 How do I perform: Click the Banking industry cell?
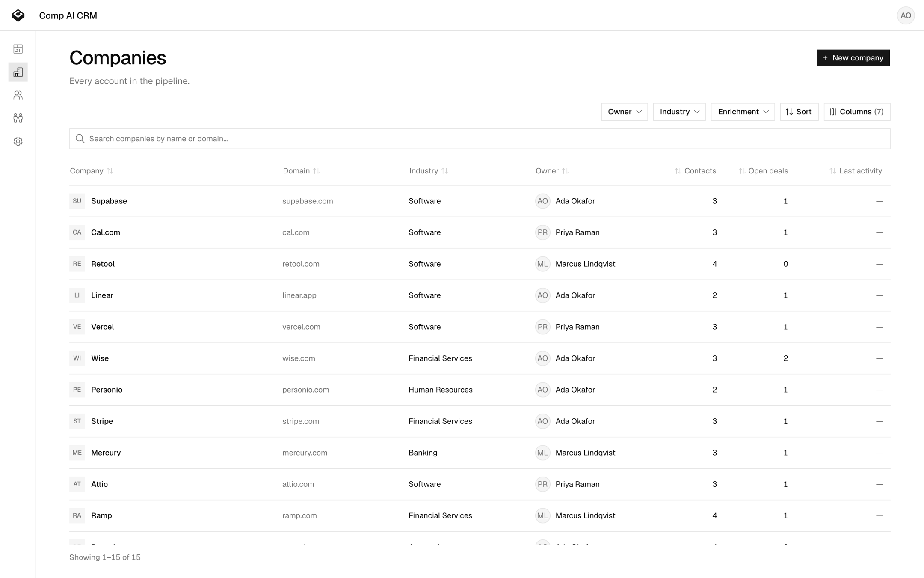[423, 453]
